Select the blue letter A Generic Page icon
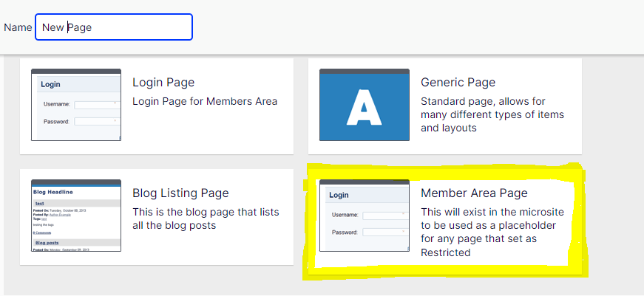644x296 pixels. [364, 104]
